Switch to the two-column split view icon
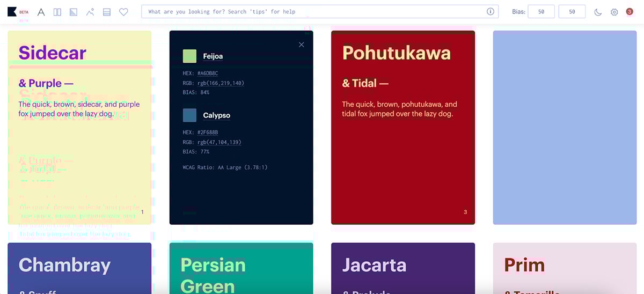 pos(57,12)
